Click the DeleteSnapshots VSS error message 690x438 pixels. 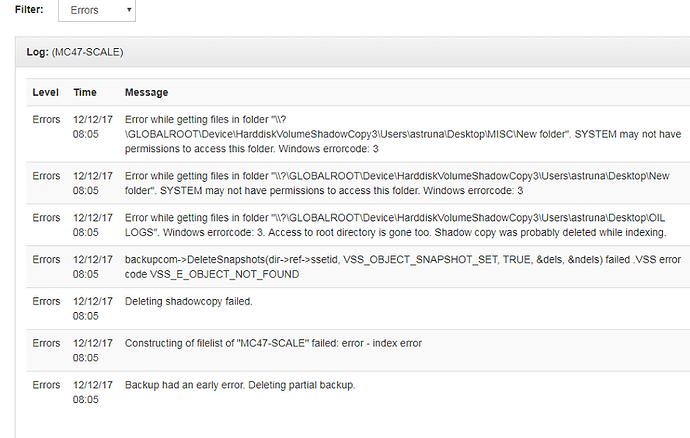point(403,267)
